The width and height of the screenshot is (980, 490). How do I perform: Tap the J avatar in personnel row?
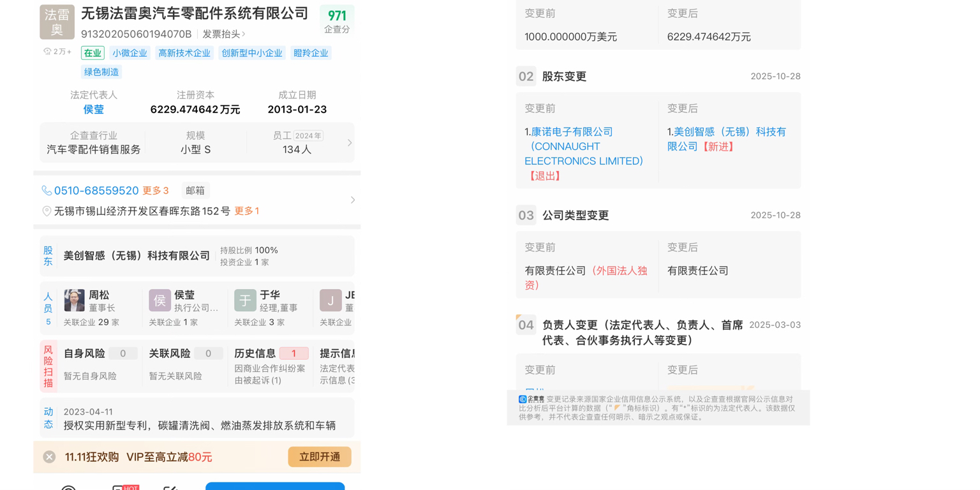click(x=330, y=300)
